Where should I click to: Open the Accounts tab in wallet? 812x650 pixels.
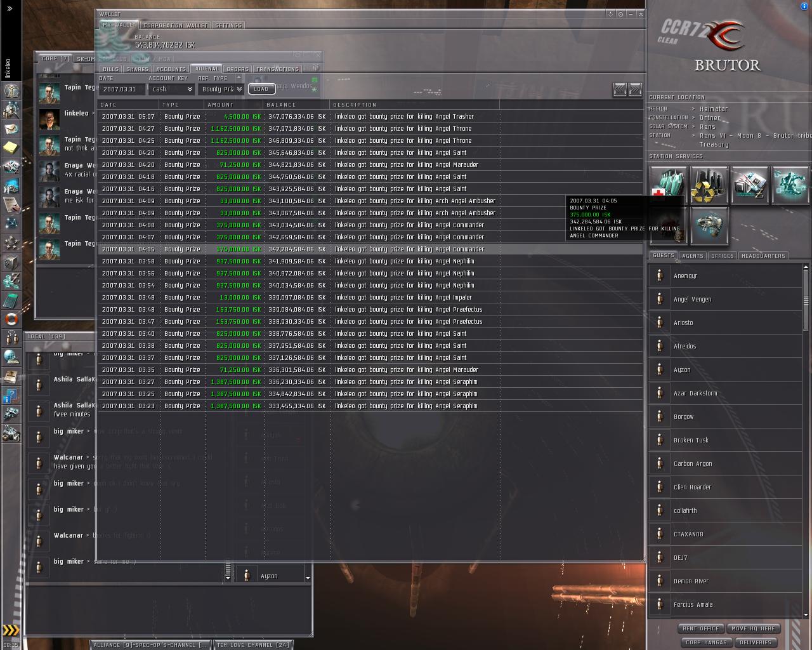click(171, 69)
